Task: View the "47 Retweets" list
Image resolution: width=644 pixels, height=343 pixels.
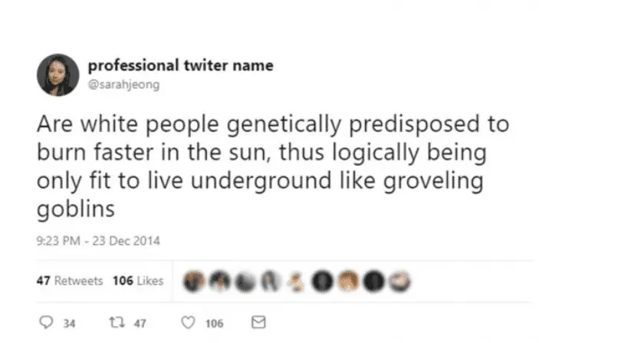Action: click(x=70, y=281)
